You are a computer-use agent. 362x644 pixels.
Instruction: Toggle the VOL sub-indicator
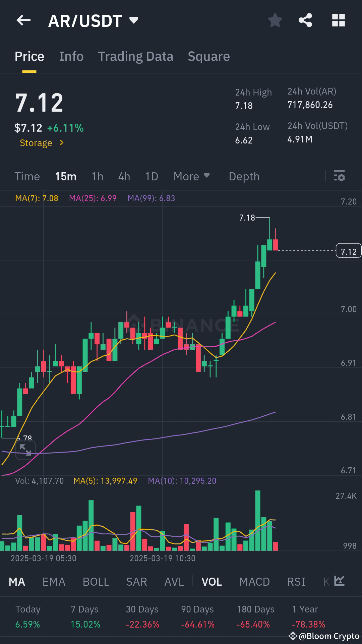pos(212,582)
